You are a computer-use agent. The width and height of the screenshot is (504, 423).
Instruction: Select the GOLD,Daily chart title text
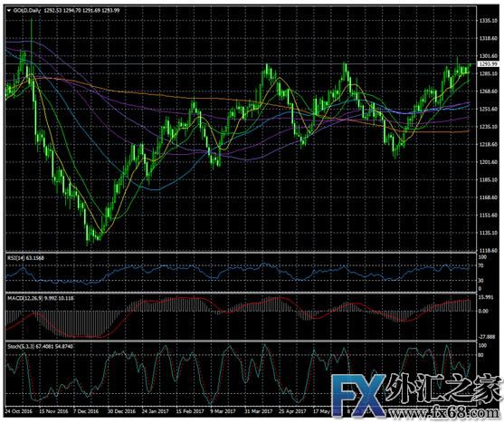27,11
